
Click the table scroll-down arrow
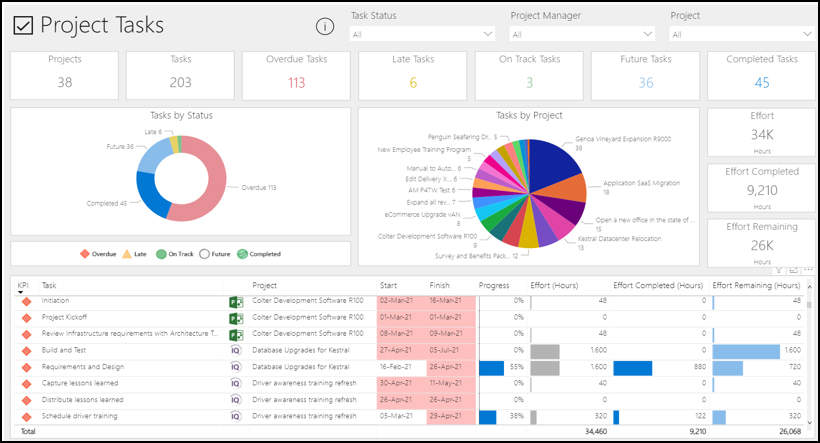810,423
